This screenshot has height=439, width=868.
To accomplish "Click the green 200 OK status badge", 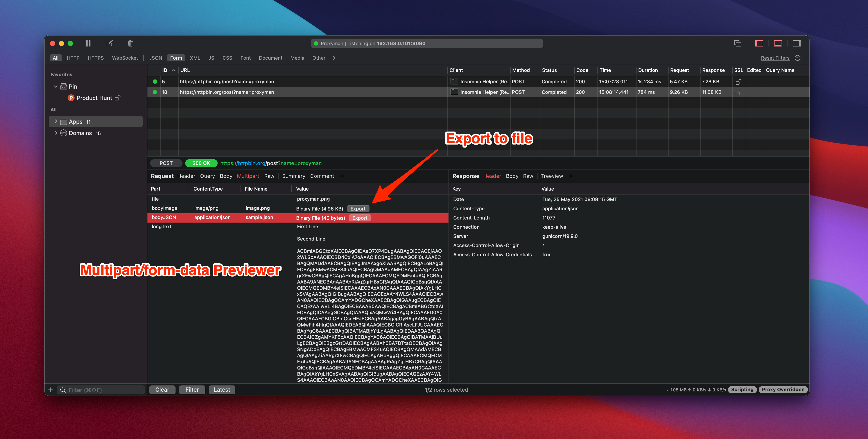I will point(201,163).
